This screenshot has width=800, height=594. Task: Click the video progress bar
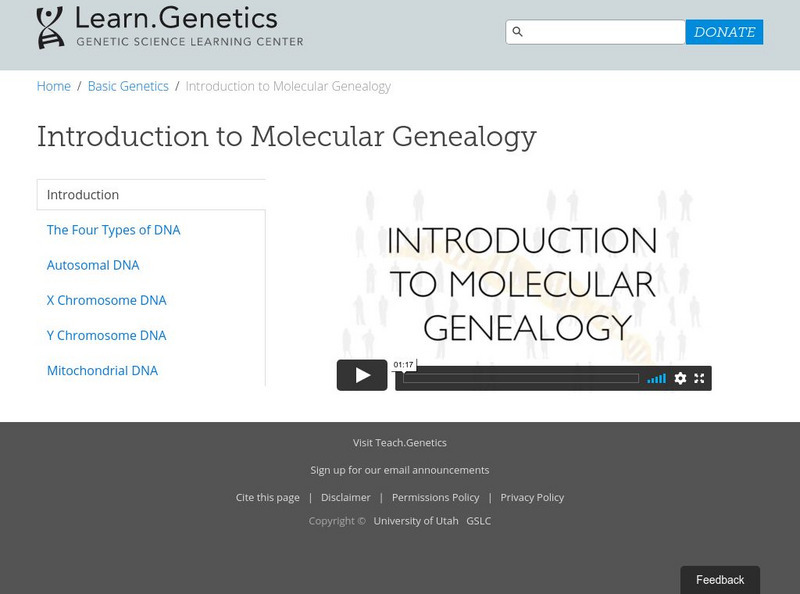pos(520,378)
